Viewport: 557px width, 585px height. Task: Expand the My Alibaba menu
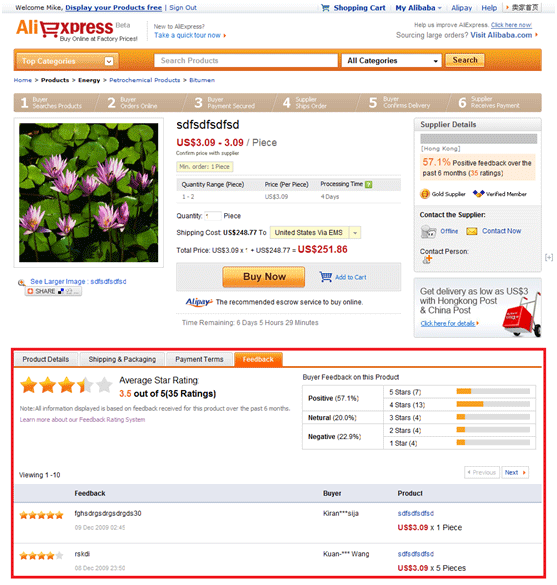point(419,8)
